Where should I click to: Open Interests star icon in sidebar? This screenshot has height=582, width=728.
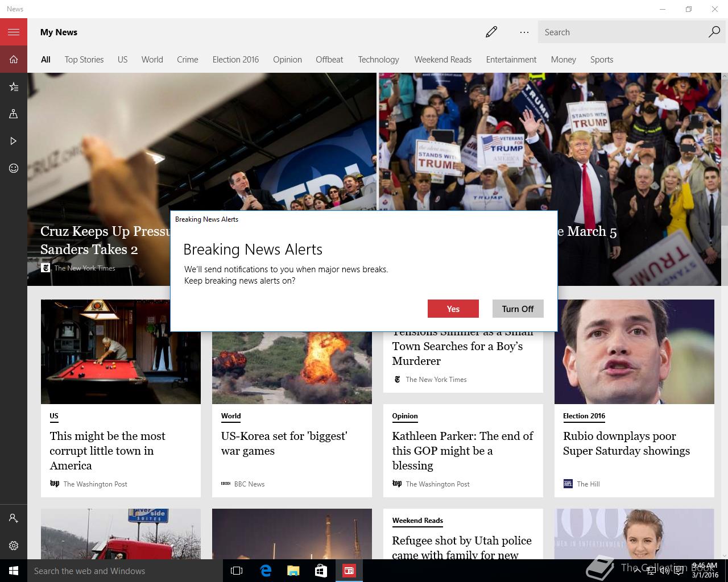point(14,86)
